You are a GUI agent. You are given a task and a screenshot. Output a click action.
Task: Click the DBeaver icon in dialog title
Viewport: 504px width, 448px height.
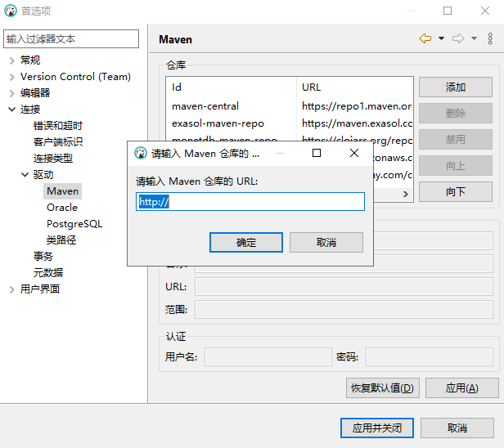[141, 153]
